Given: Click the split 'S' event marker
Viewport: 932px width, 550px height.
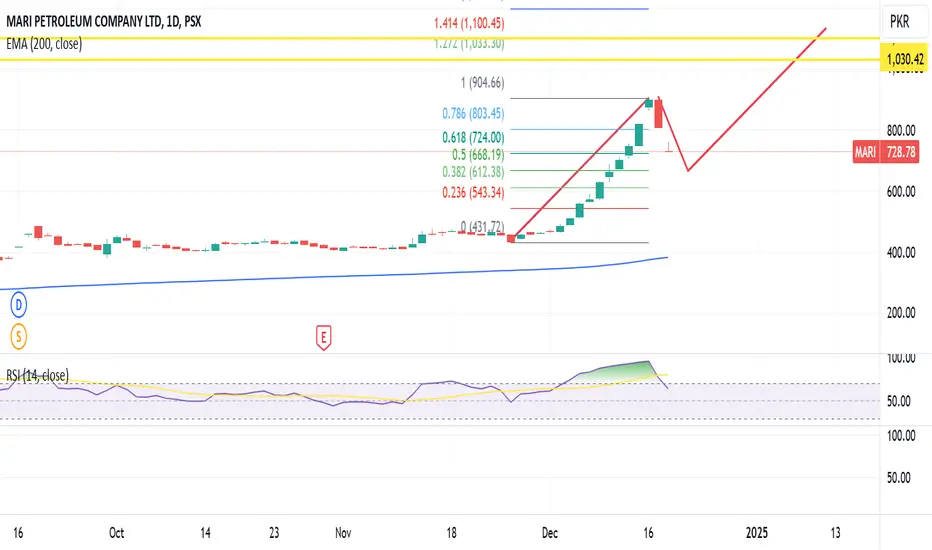Looking at the screenshot, I should [18, 337].
